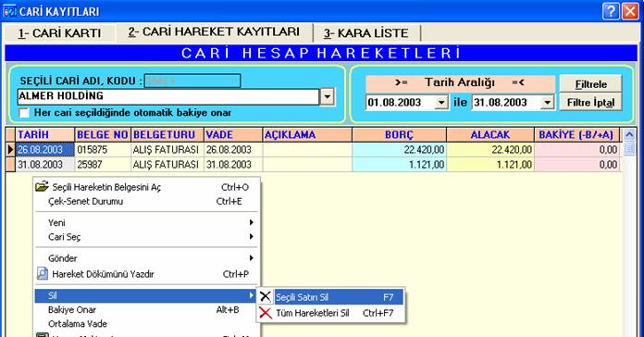Click the black X icon of Seçili Satırı Sil

pyautogui.click(x=266, y=296)
